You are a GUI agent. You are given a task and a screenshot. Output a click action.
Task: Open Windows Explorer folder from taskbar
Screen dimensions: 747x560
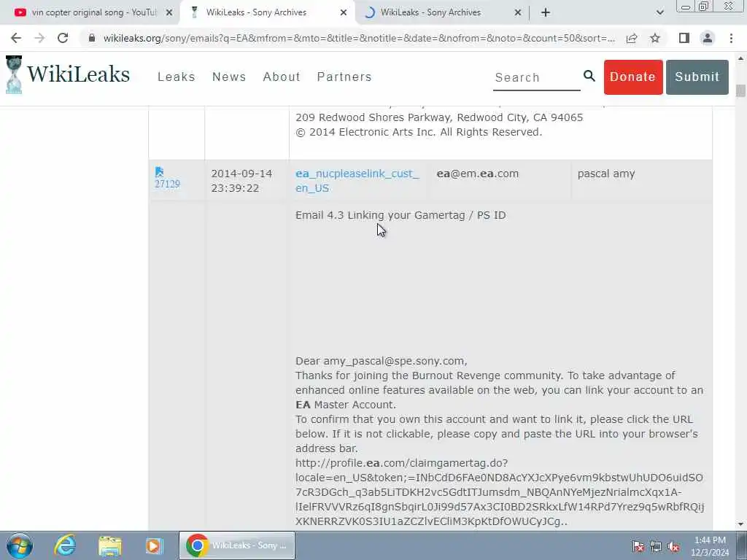click(x=110, y=545)
